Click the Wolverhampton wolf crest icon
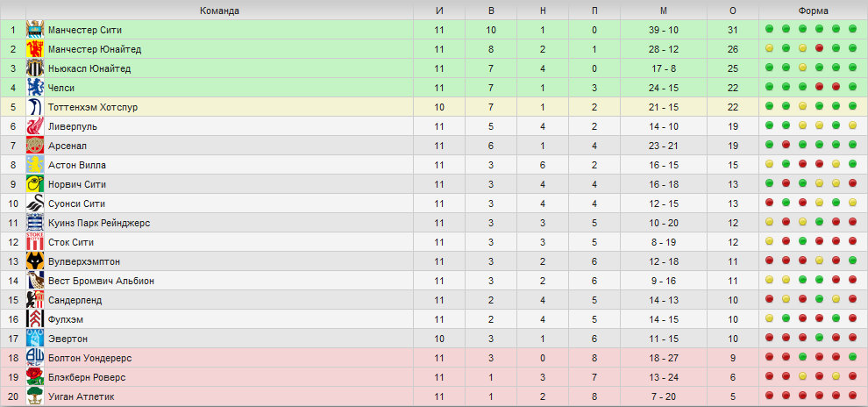868x407 pixels. point(35,261)
